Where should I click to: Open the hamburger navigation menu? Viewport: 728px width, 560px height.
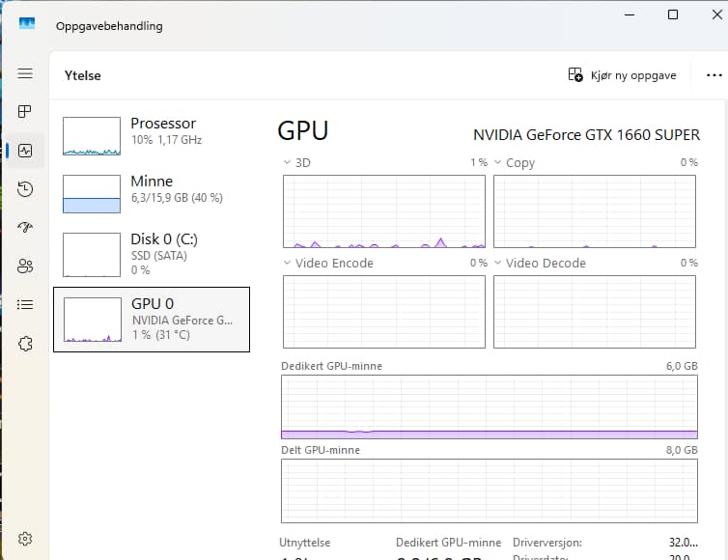(25, 73)
